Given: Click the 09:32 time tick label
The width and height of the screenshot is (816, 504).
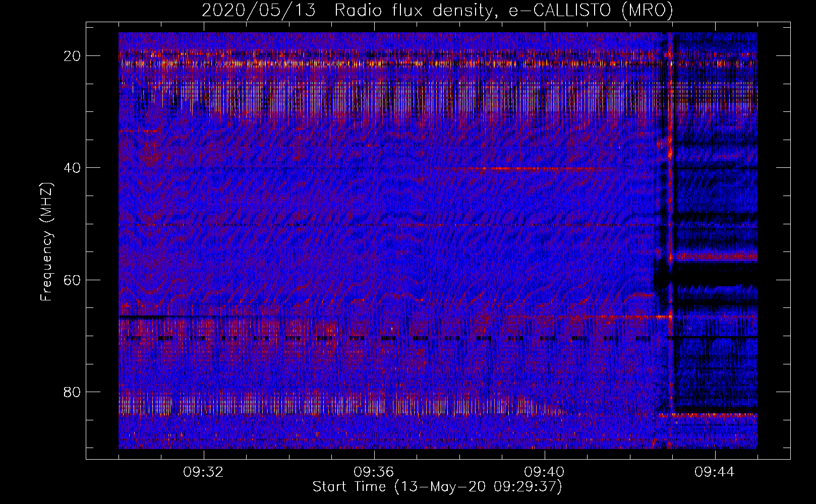Looking at the screenshot, I should pos(203,472).
